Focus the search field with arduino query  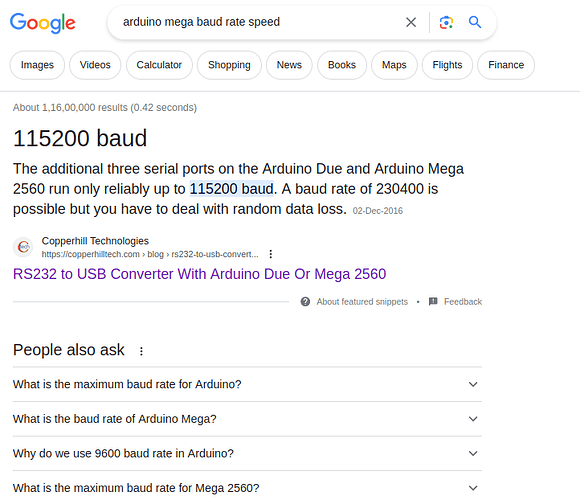pyautogui.click(x=259, y=22)
